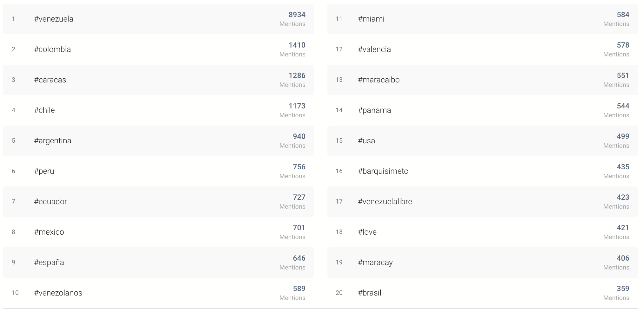644x312 pixels.
Task: Select the #mexico hashtag
Action: [x=49, y=232]
